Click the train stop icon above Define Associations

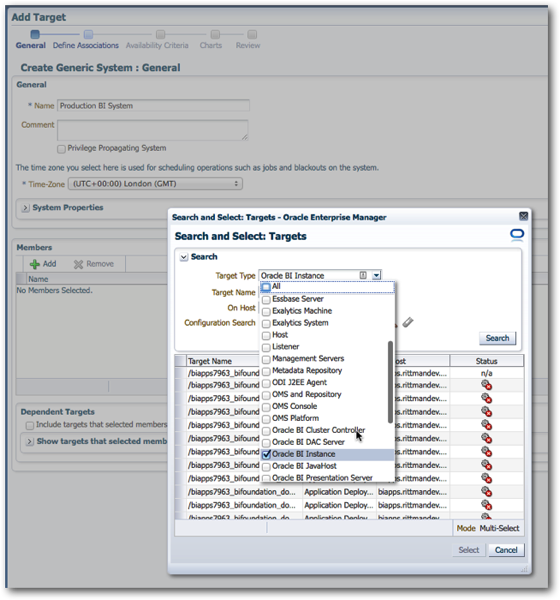tap(88, 34)
